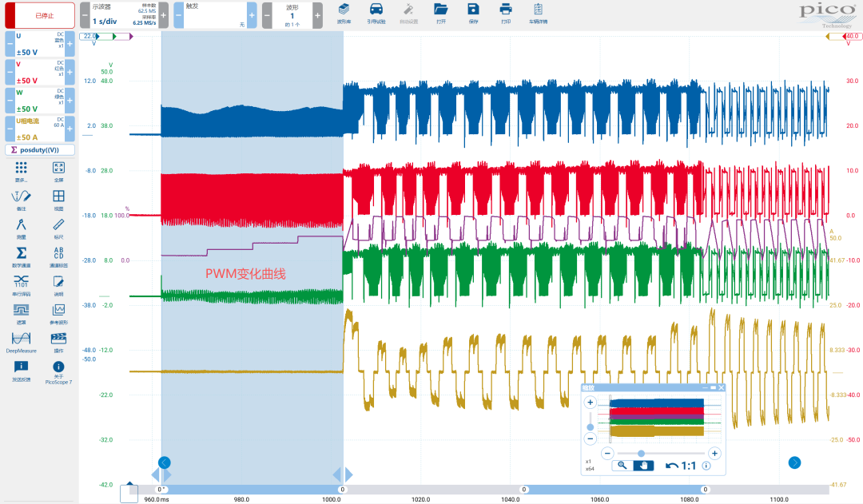Click the stopped (已停止) capture button
Viewport: 863px width, 504px height.
[40, 15]
